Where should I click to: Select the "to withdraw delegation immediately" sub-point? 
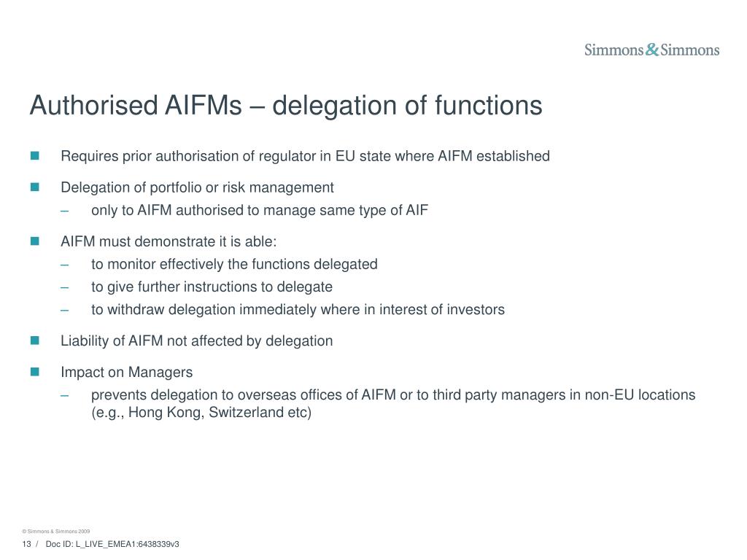tap(298, 310)
